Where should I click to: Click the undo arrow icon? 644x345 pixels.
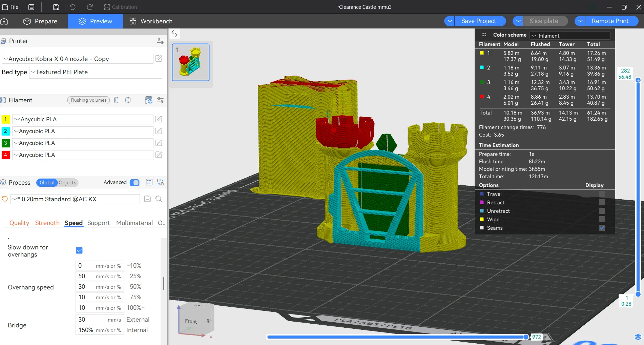(x=72, y=7)
